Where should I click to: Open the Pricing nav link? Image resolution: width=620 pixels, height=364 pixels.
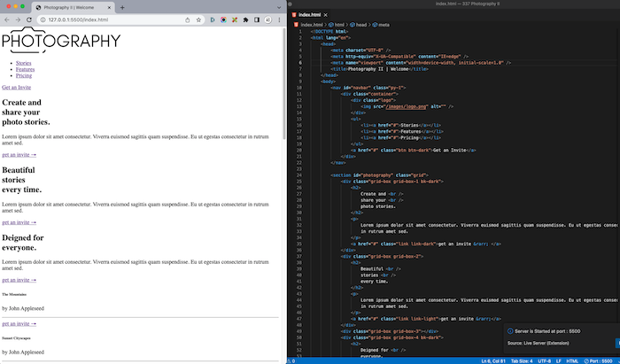pos(24,76)
